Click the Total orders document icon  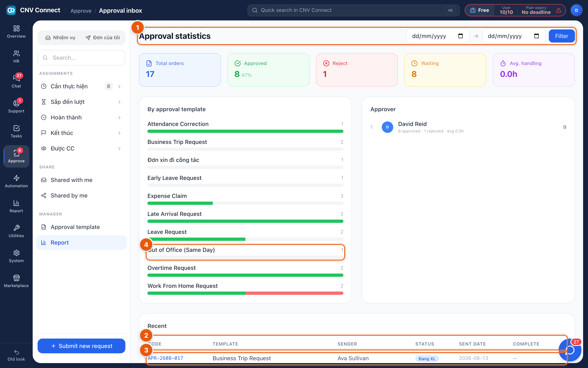[x=149, y=63]
